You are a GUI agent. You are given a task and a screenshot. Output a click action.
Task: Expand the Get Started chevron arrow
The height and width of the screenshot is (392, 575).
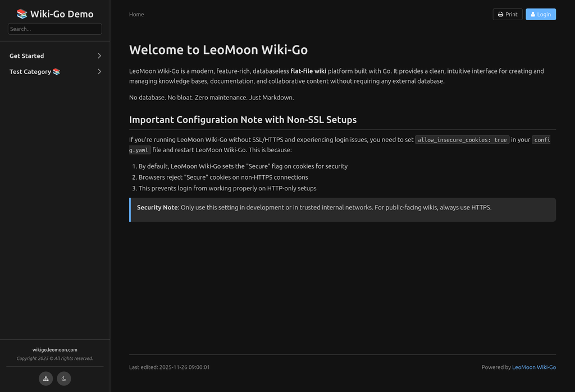click(99, 56)
